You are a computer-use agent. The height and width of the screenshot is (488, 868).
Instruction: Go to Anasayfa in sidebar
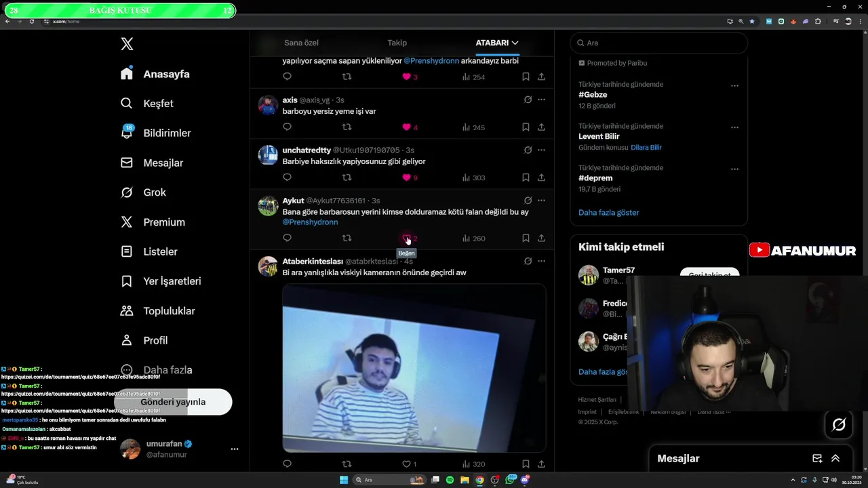pos(155,74)
